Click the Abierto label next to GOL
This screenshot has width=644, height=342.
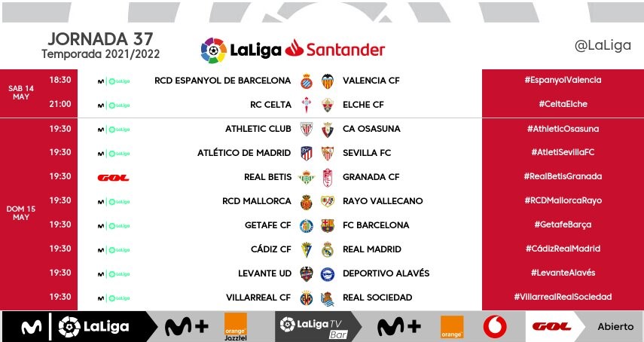click(615, 327)
